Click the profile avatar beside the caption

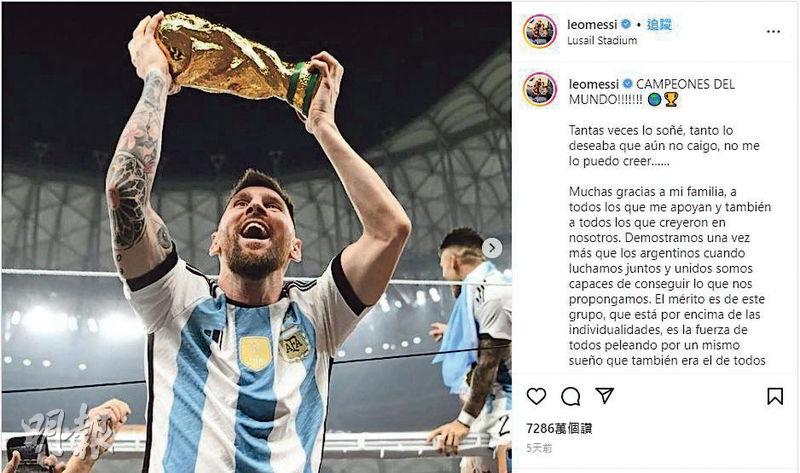coord(540,90)
